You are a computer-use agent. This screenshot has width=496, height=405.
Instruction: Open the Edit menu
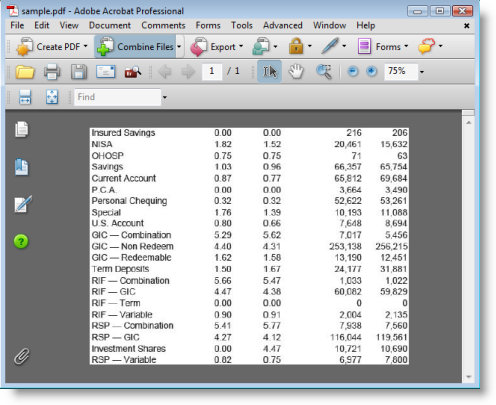[x=42, y=25]
